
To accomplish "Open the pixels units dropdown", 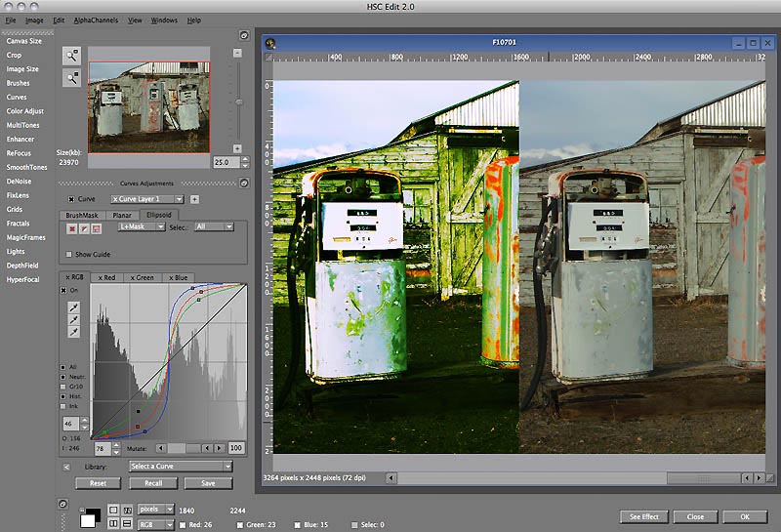I will 156,510.
